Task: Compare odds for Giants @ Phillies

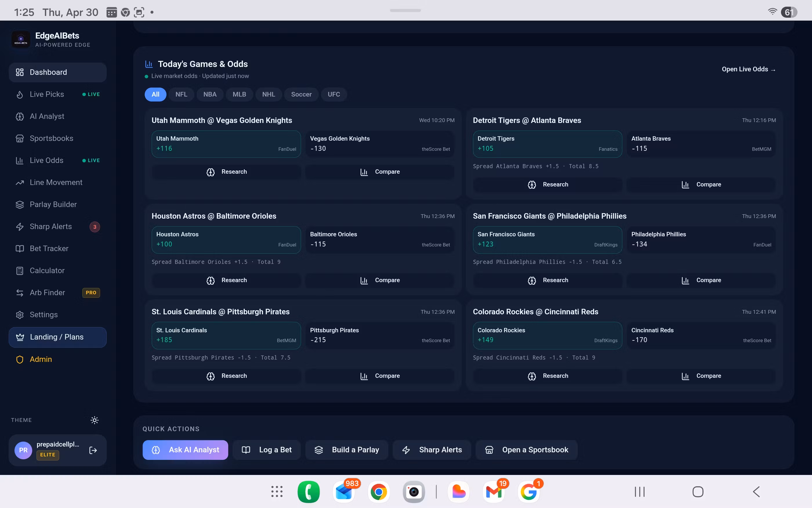Action: point(701,281)
